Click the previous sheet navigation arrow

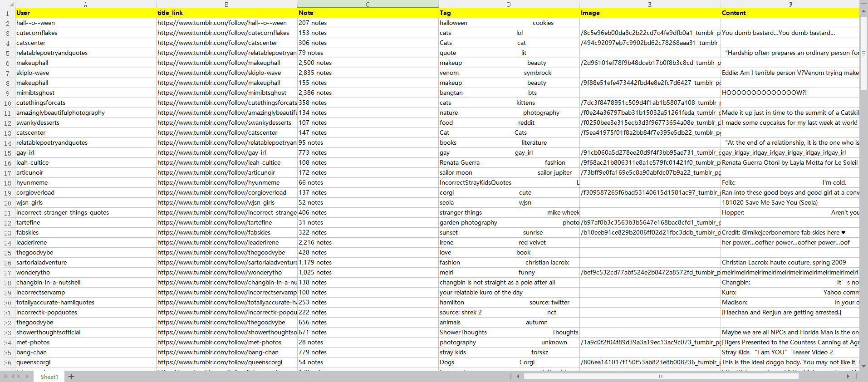[x=13, y=377]
